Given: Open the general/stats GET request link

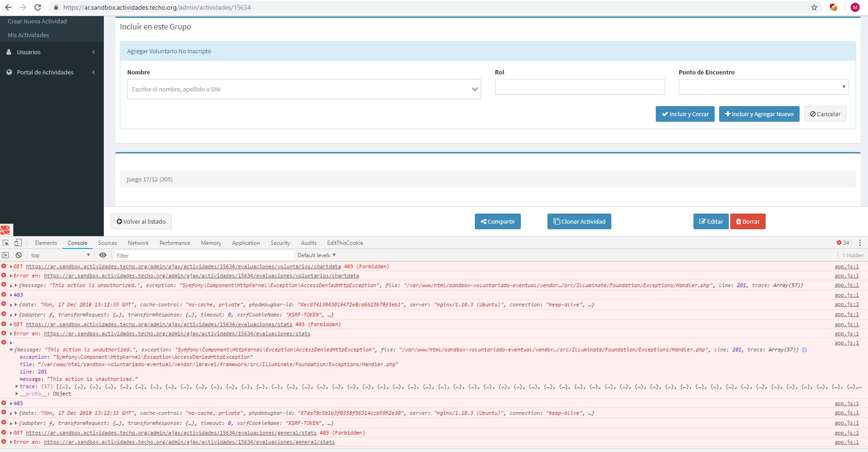Looking at the screenshot, I should point(171,433).
